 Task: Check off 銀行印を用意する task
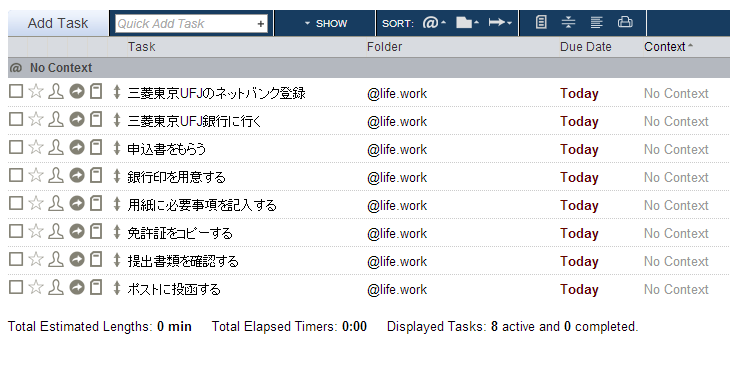[16, 175]
